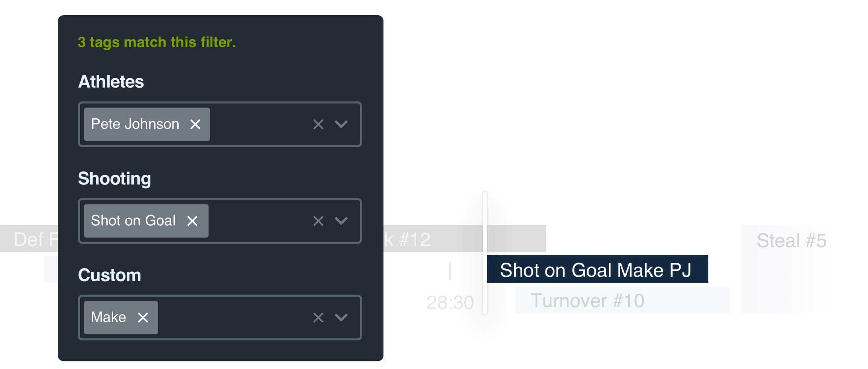
Task: Clear all selections in Athletes field
Action: (318, 124)
